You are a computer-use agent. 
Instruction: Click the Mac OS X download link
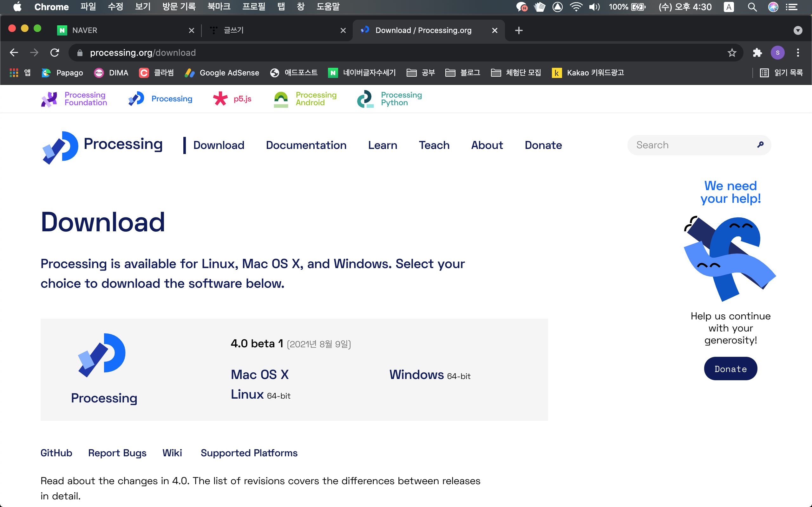coord(260,375)
